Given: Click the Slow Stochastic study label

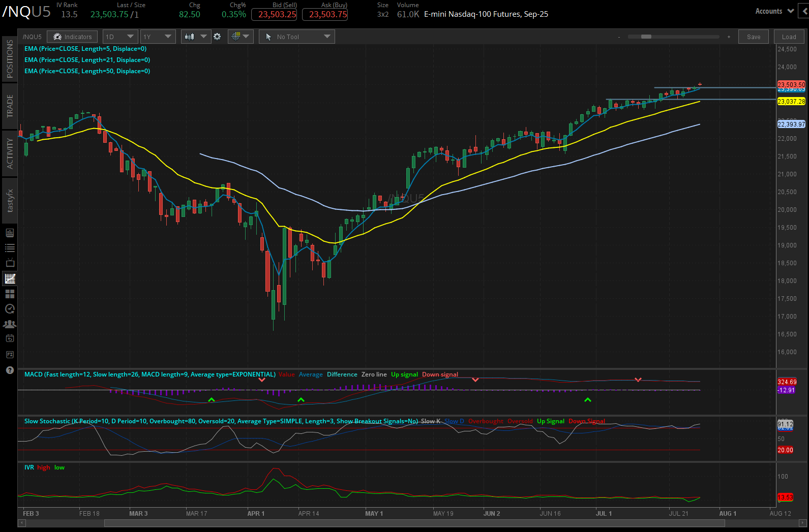Looking at the screenshot, I should tap(221, 421).
